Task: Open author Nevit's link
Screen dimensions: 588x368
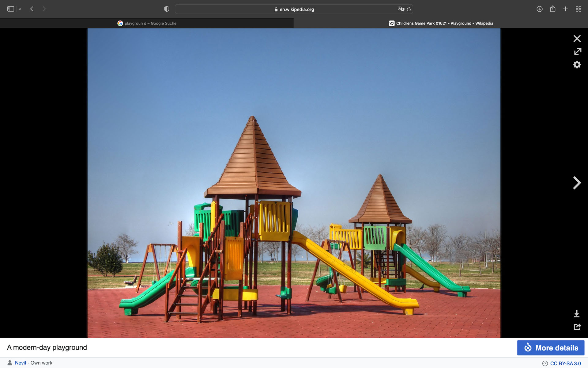Action: pos(21,363)
